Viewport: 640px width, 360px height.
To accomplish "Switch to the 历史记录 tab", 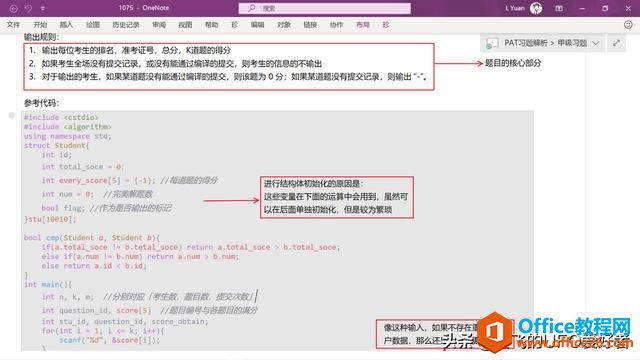I will (x=126, y=25).
